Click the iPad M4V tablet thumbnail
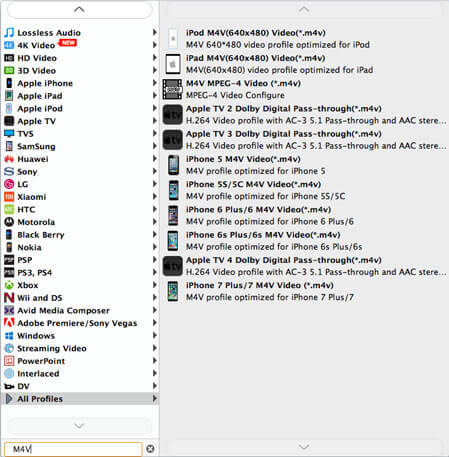 [x=173, y=64]
